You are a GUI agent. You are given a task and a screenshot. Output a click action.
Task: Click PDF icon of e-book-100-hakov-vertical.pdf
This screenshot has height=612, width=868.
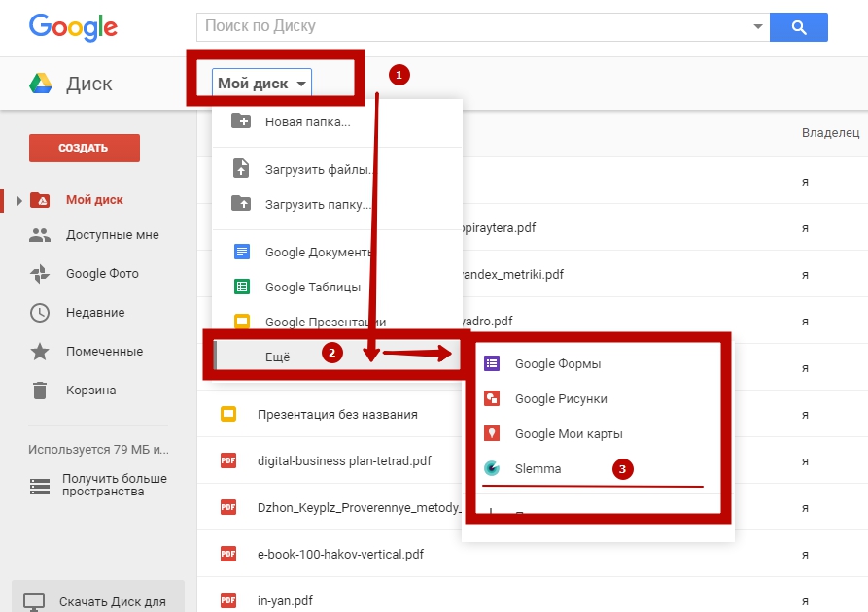click(228, 554)
